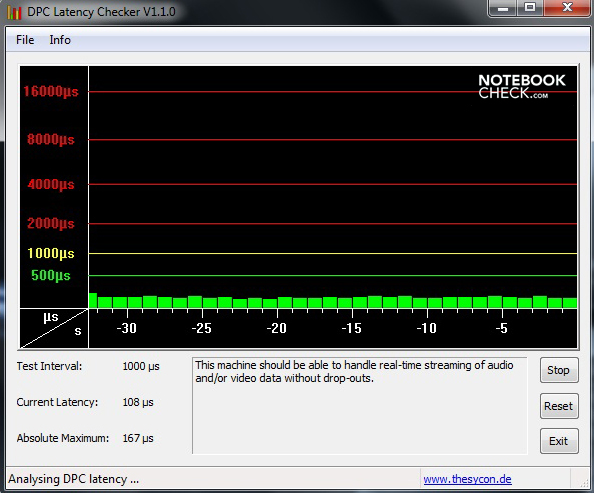The width and height of the screenshot is (594, 493).
Task: Close the window with the X button
Action: tap(567, 8)
